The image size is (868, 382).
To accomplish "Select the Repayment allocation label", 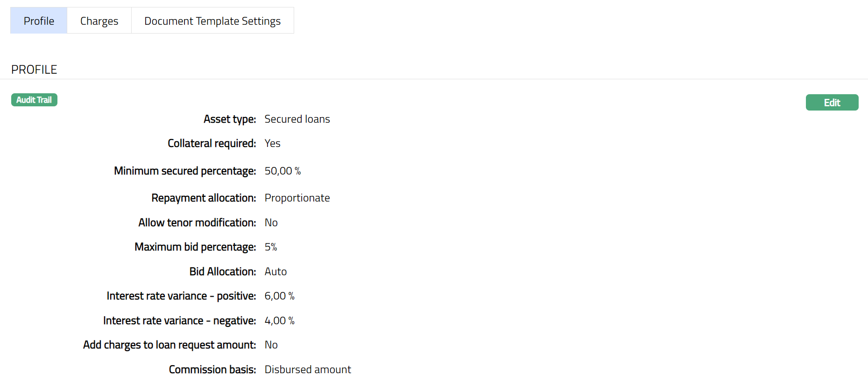I will point(204,198).
